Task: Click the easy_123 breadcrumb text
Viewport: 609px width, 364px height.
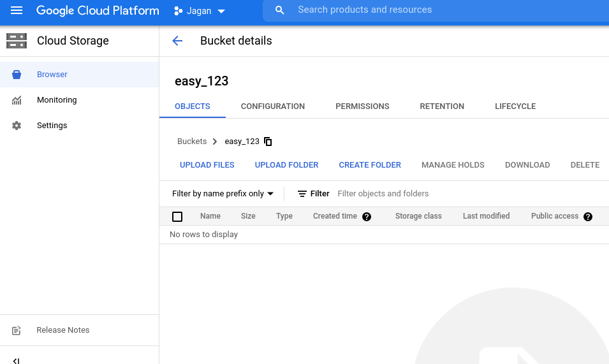Action: tap(242, 142)
